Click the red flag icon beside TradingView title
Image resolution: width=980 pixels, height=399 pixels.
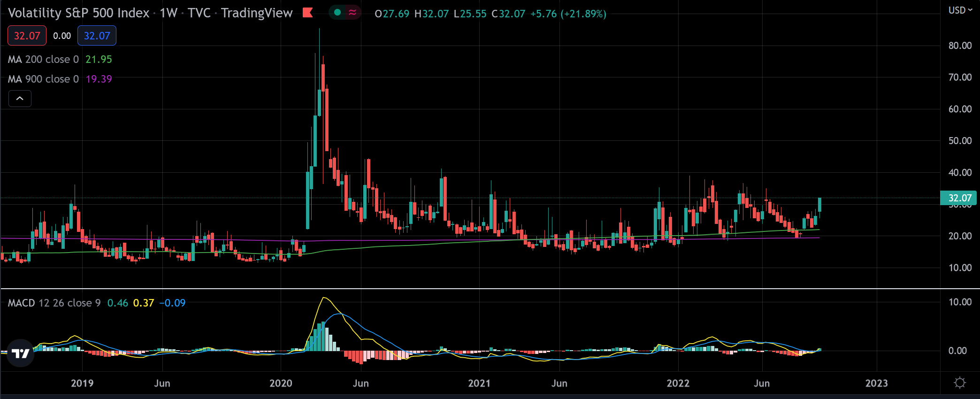point(308,13)
